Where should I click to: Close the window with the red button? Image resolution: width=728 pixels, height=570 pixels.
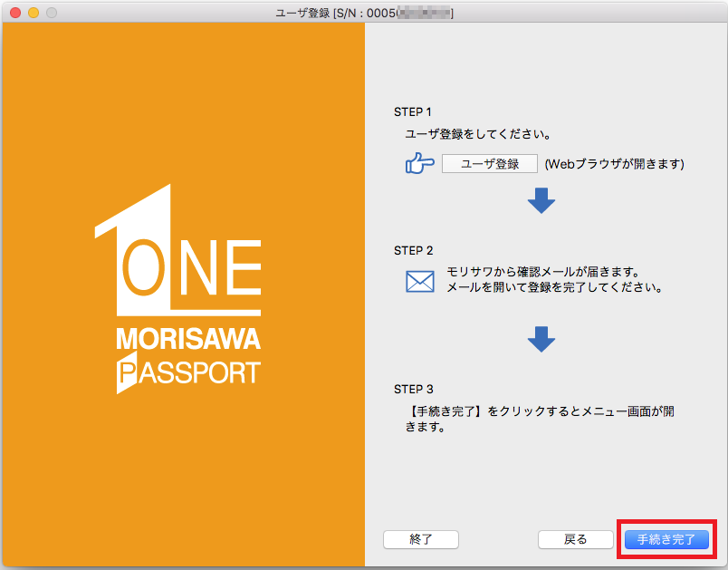14,13
